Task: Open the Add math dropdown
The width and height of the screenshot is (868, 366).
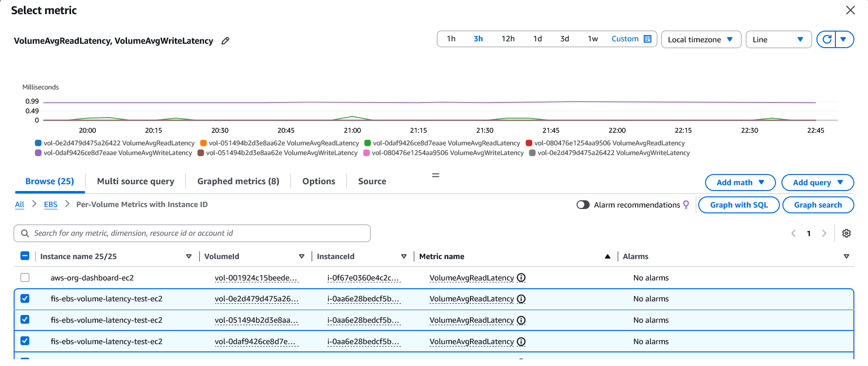Action: (741, 182)
